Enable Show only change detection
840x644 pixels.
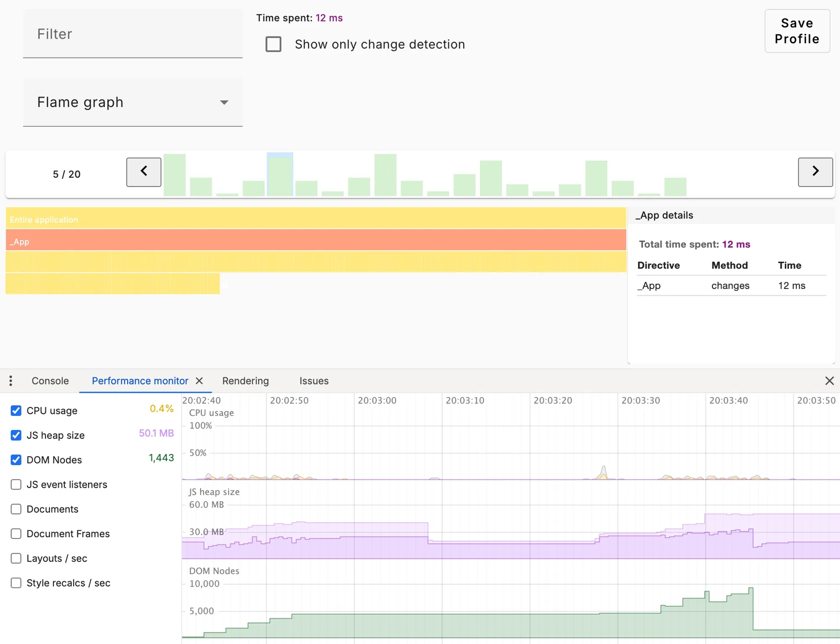[273, 44]
